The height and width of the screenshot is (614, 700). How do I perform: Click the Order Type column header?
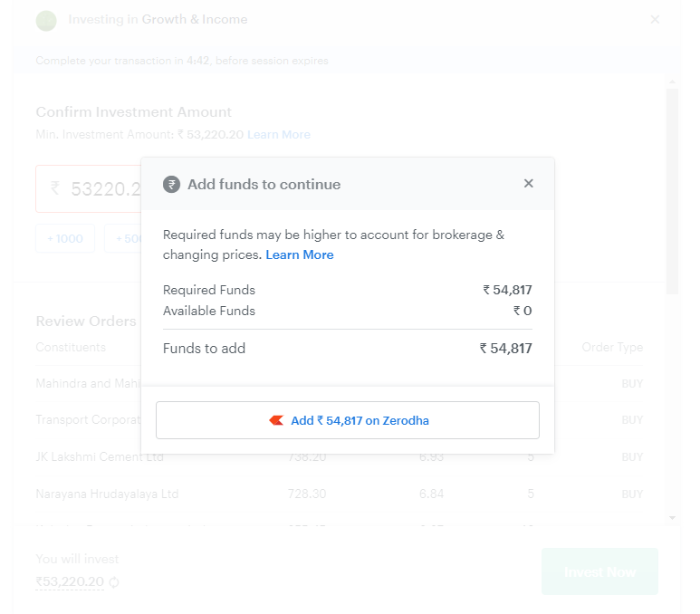[x=612, y=348]
